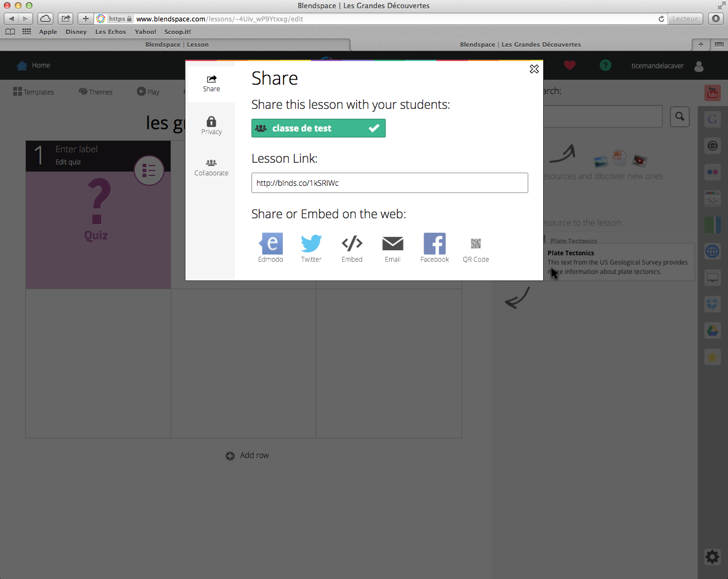Add a new row to lesson
728x579 pixels.
click(247, 455)
